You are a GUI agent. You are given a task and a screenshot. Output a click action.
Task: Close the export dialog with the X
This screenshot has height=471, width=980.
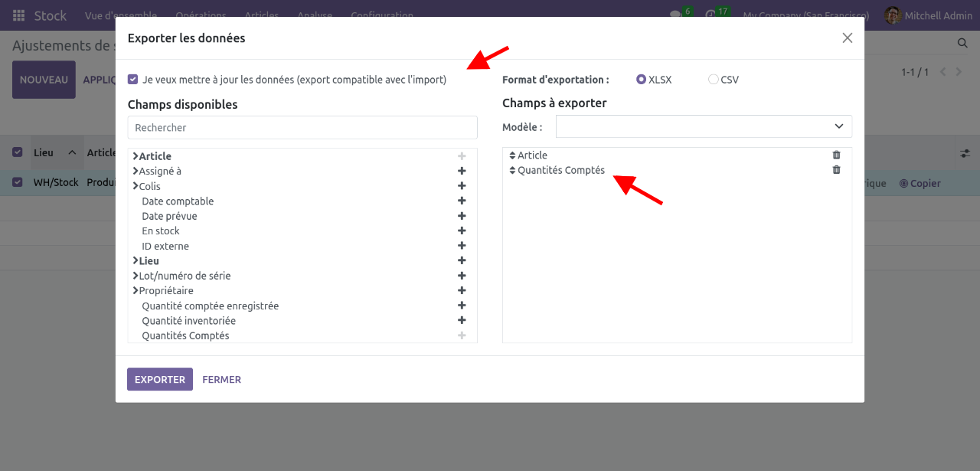click(847, 38)
